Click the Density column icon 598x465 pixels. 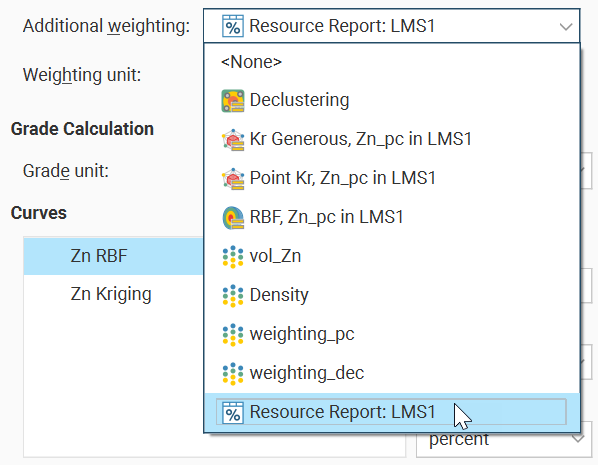tap(233, 296)
